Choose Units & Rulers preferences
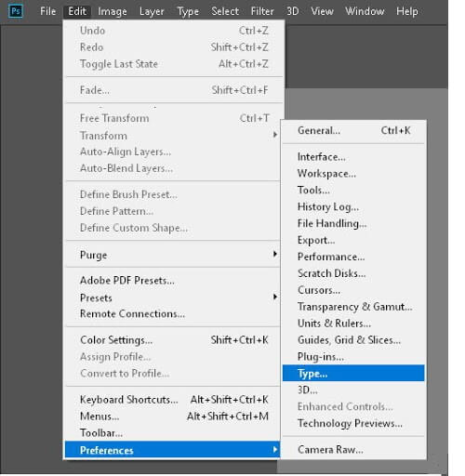This screenshot has height=476, width=465. point(353,324)
